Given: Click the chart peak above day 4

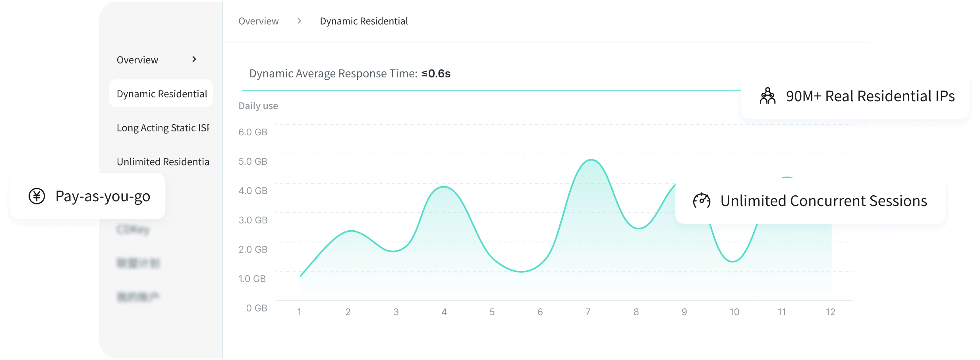Looking at the screenshot, I should [444, 187].
